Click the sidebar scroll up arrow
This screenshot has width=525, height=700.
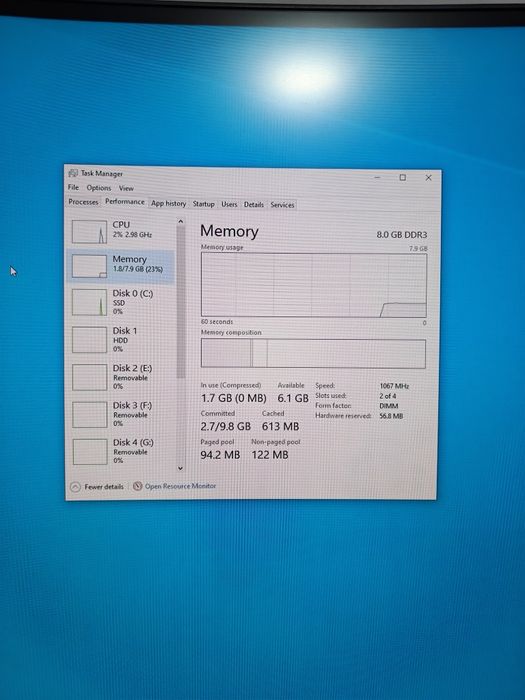[180, 221]
